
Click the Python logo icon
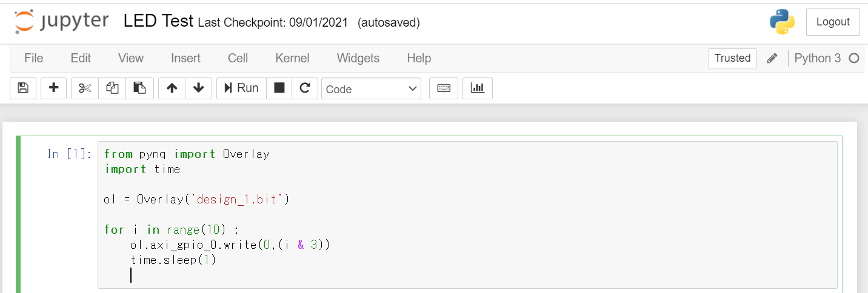pos(783,22)
